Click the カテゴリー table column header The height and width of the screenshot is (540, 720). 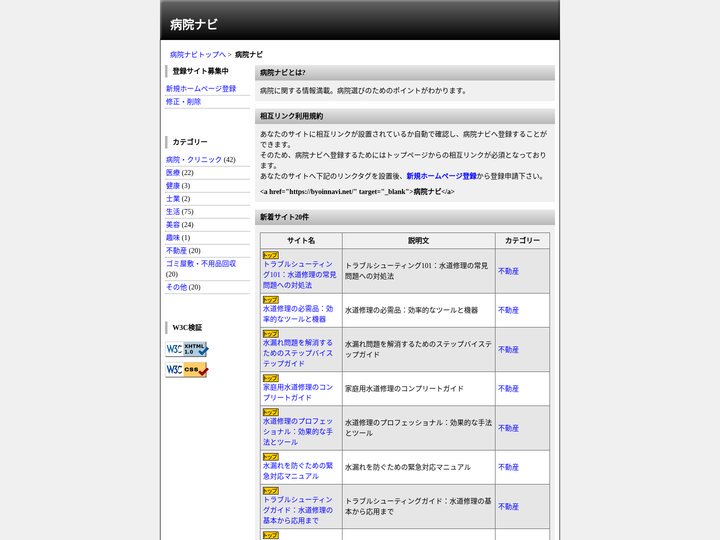coord(523,241)
